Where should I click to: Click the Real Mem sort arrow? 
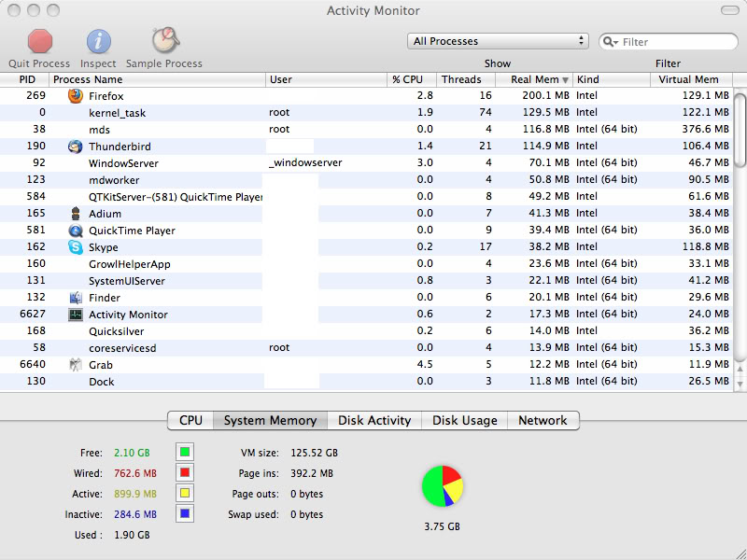(566, 80)
